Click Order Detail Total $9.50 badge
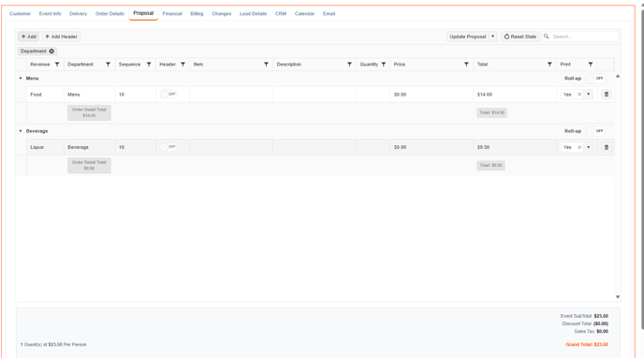 tap(89, 165)
